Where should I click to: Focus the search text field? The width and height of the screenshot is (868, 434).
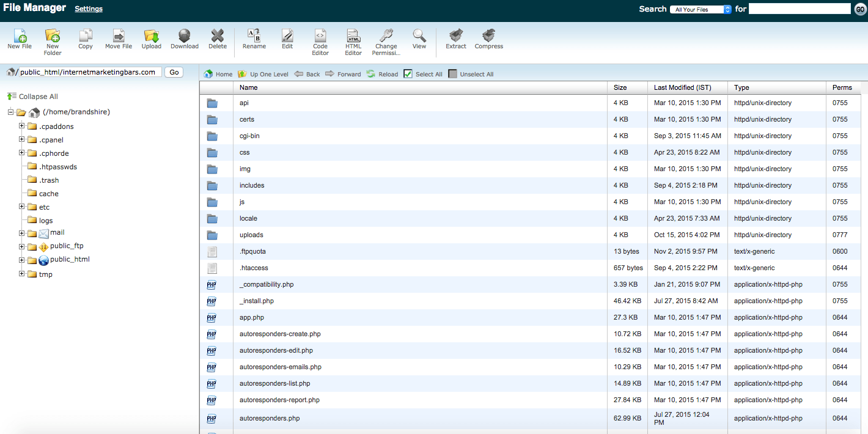click(800, 9)
